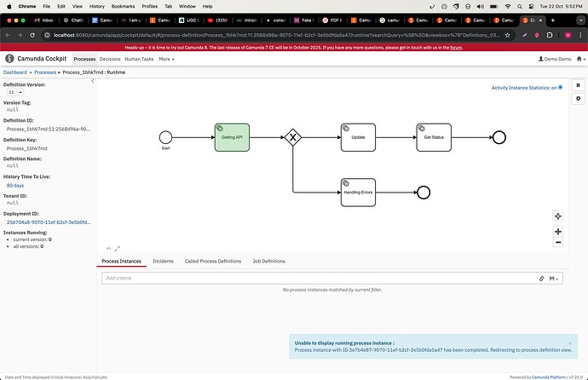588x380 pixels.
Task: Open the saved filter criteria dropdown
Action: click(555, 278)
